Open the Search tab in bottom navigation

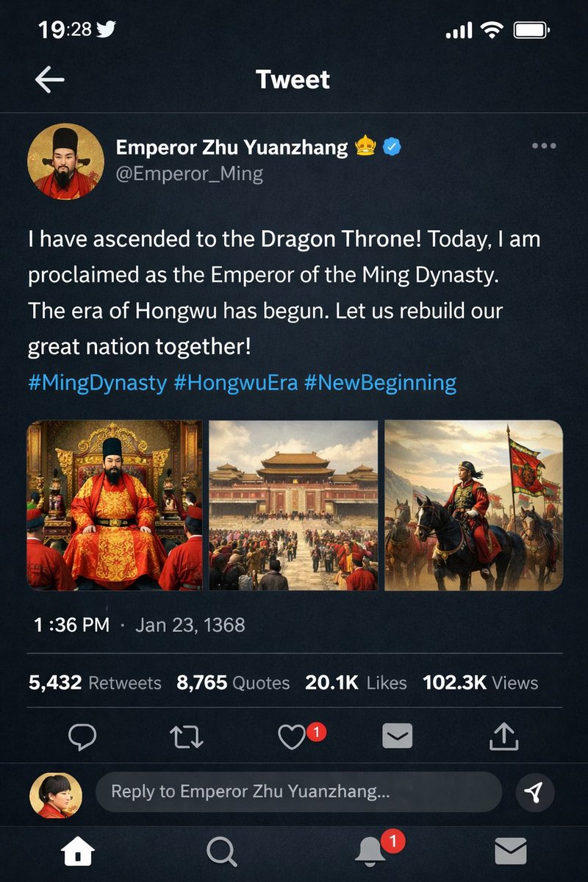pos(221,851)
